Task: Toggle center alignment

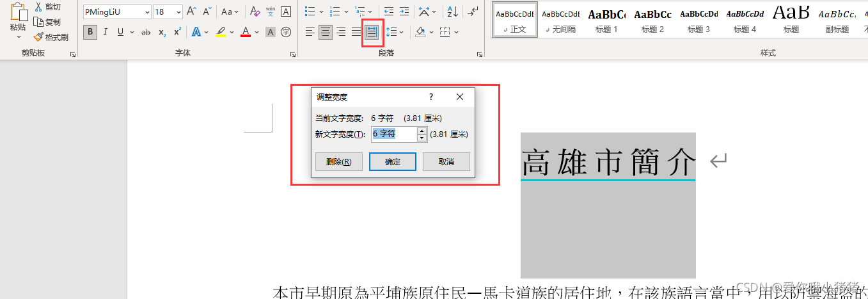Action: [326, 32]
